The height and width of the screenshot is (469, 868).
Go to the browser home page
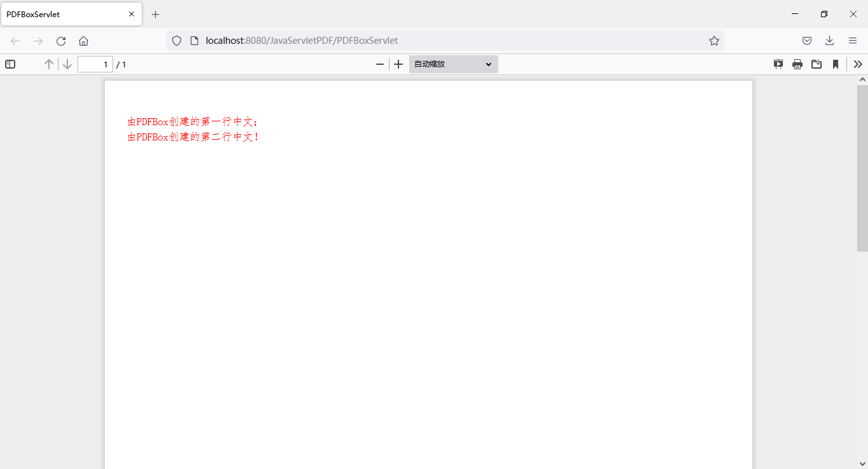click(83, 40)
